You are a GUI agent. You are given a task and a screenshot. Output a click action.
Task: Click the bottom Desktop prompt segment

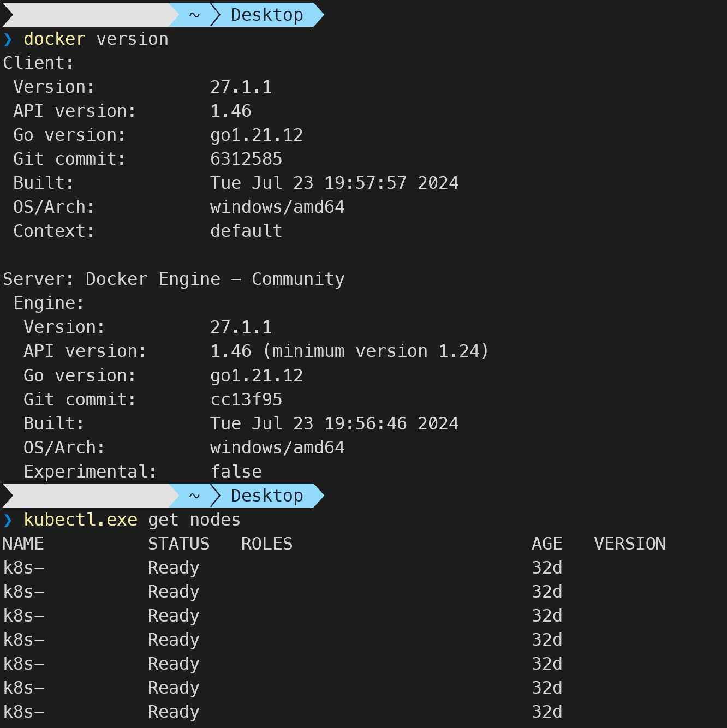pyautogui.click(x=267, y=496)
